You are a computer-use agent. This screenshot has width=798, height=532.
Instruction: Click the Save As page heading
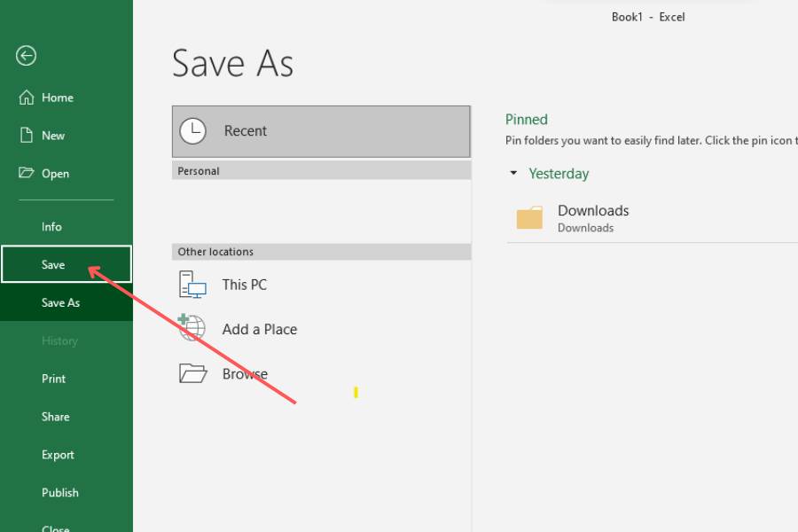coord(232,64)
